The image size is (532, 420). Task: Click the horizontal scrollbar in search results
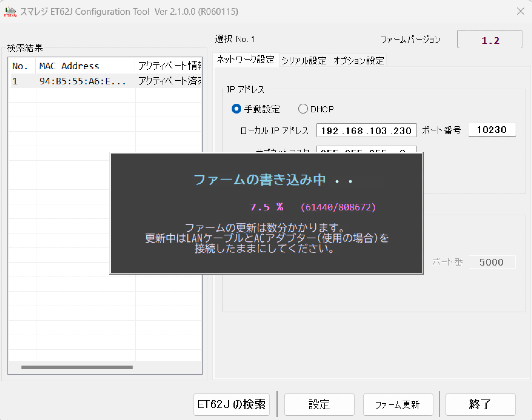coord(77,367)
